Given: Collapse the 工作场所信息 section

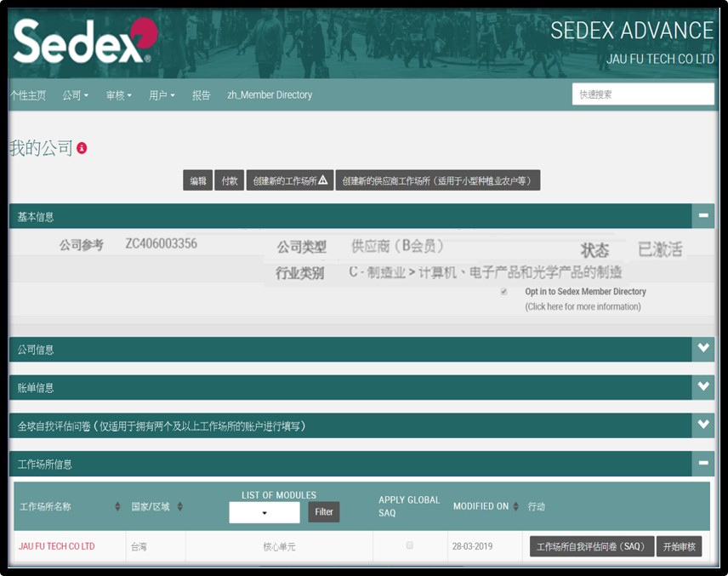Looking at the screenshot, I should (703, 463).
